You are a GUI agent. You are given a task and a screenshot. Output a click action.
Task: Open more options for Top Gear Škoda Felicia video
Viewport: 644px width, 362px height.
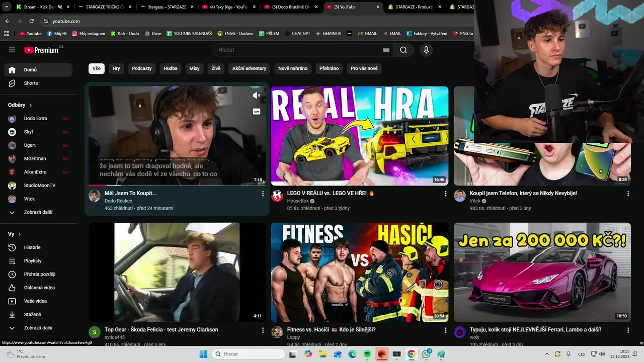pos(263,330)
